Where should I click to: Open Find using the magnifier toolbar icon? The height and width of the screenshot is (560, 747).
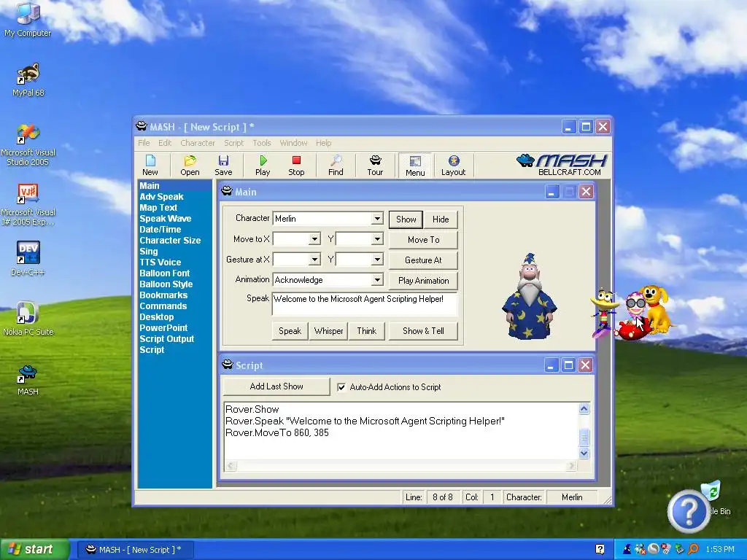click(336, 166)
